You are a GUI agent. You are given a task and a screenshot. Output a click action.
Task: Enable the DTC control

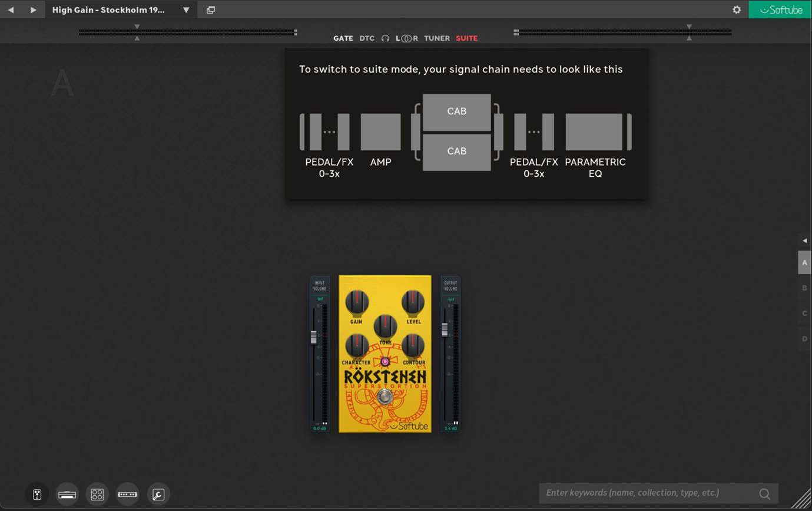pos(367,38)
